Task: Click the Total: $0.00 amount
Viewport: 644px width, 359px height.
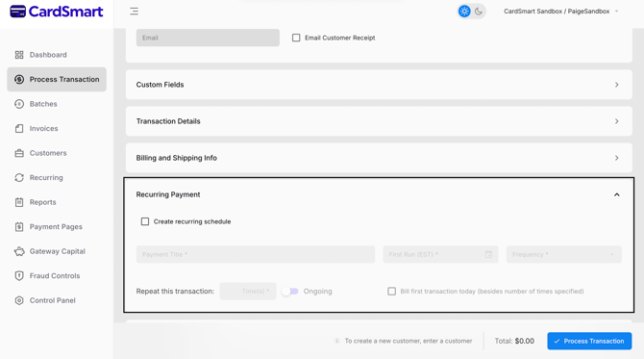Action: pyautogui.click(x=514, y=341)
